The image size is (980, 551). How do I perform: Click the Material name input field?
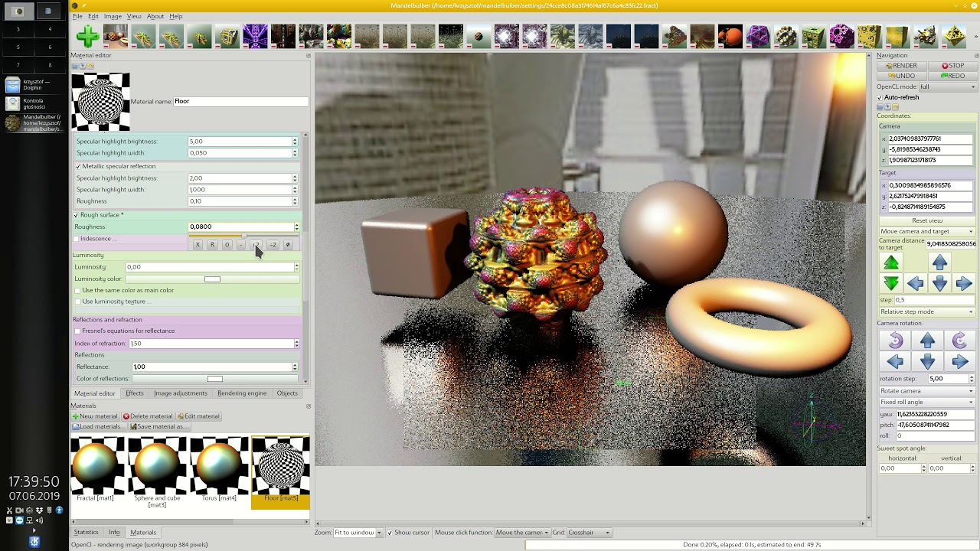240,101
